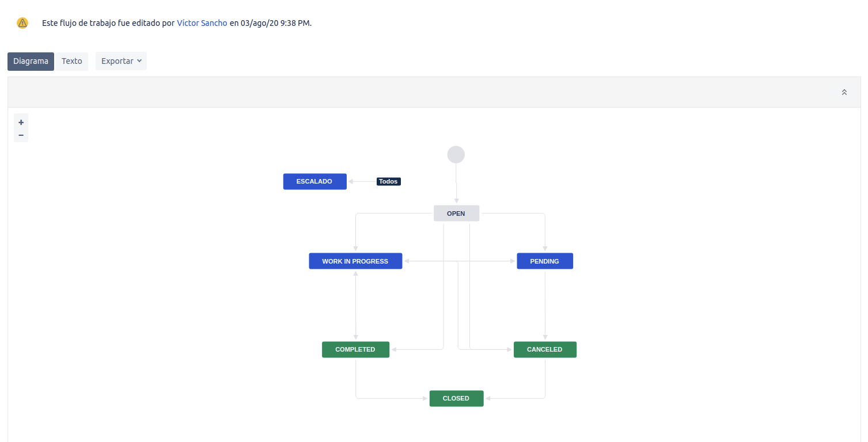Select the WORK IN PROGRESS status node
The width and height of the screenshot is (868, 442).
[355, 261]
